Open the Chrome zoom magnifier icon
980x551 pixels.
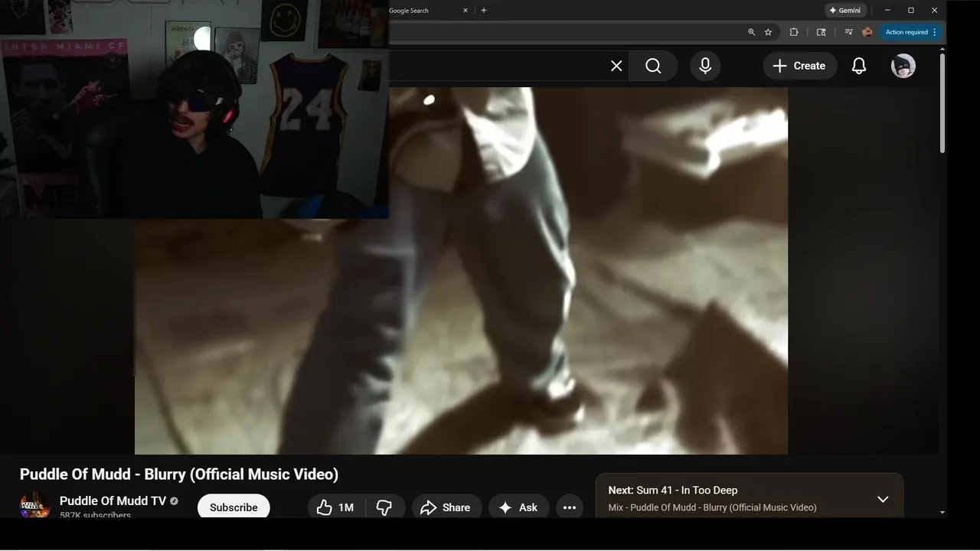(x=751, y=32)
